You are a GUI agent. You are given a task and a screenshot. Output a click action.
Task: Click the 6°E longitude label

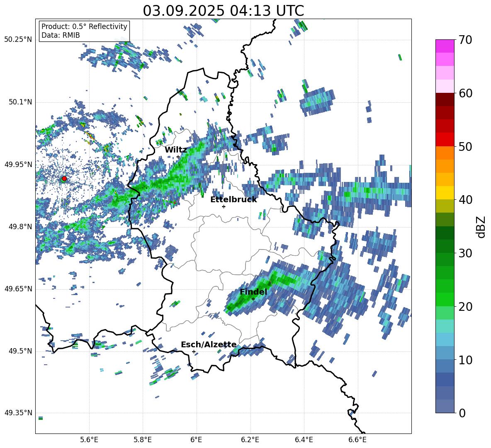(196, 440)
